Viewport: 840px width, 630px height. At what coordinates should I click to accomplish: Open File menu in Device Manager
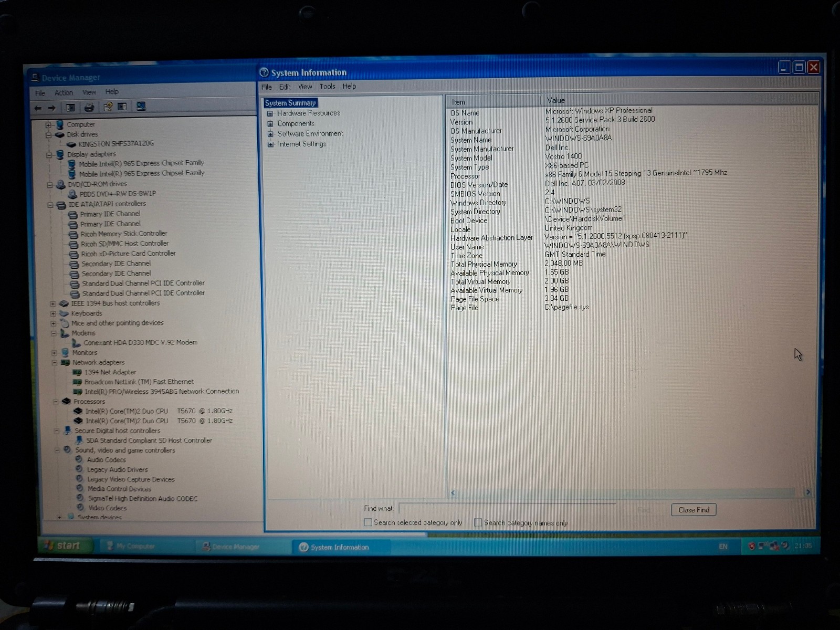point(40,93)
